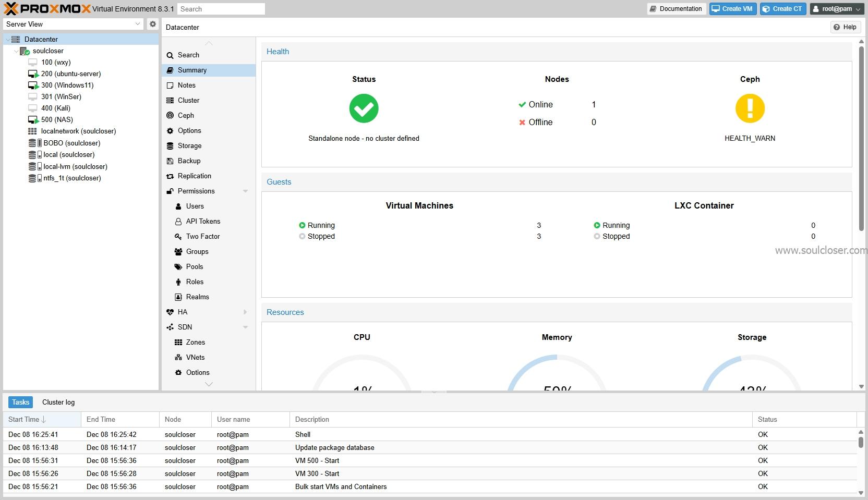Click the yellow Ceph warning icon
Screen dimensions: 868x500
750,108
